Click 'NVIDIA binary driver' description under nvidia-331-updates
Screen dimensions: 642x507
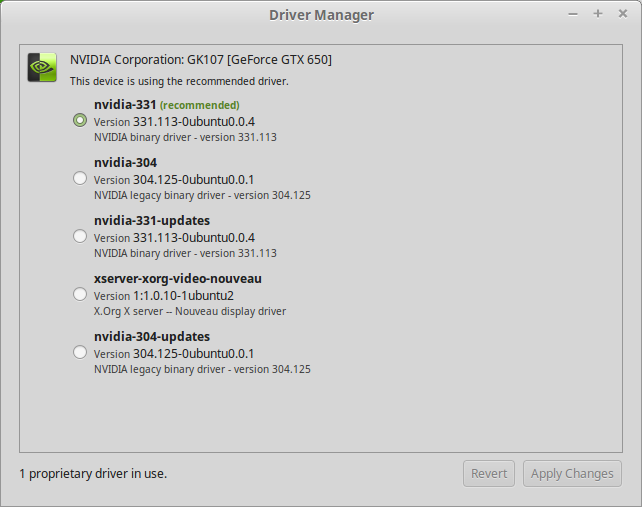pos(185,253)
